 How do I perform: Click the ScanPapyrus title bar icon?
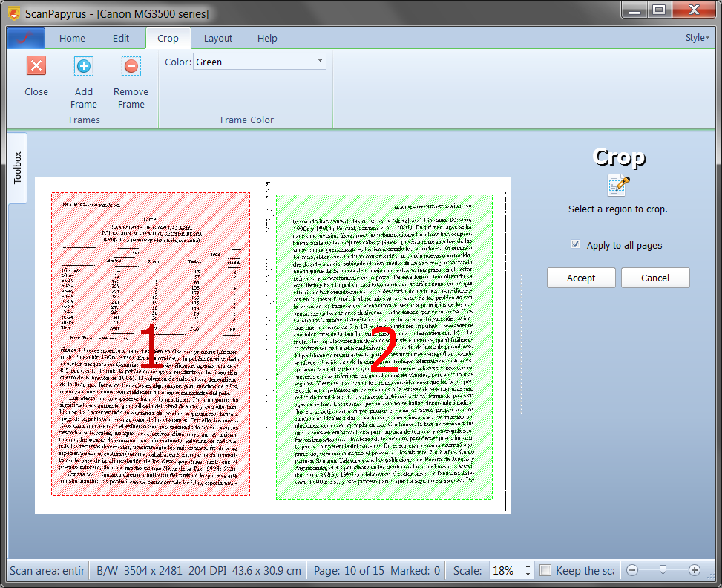pos(13,13)
